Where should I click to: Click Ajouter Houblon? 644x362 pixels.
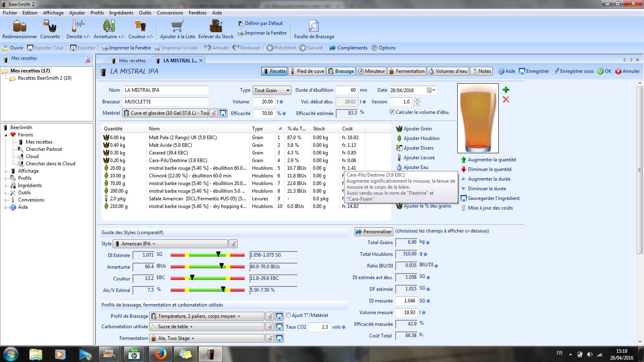click(418, 138)
